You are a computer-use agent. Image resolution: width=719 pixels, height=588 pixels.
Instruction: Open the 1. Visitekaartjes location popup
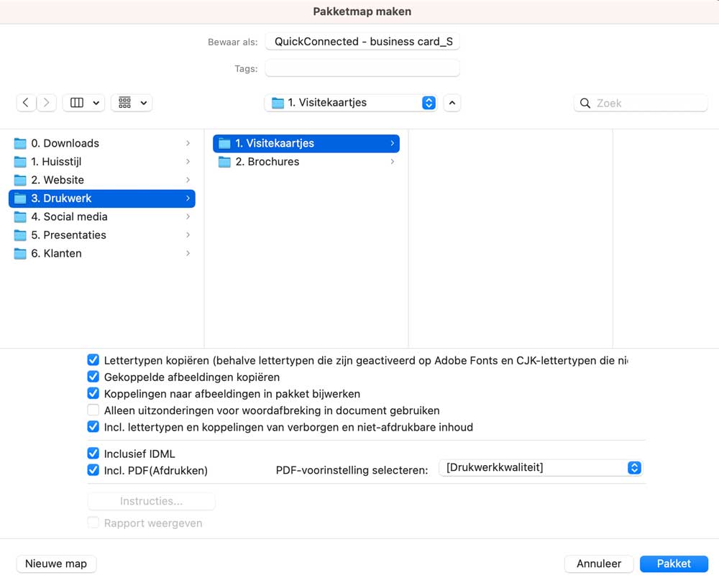point(351,103)
